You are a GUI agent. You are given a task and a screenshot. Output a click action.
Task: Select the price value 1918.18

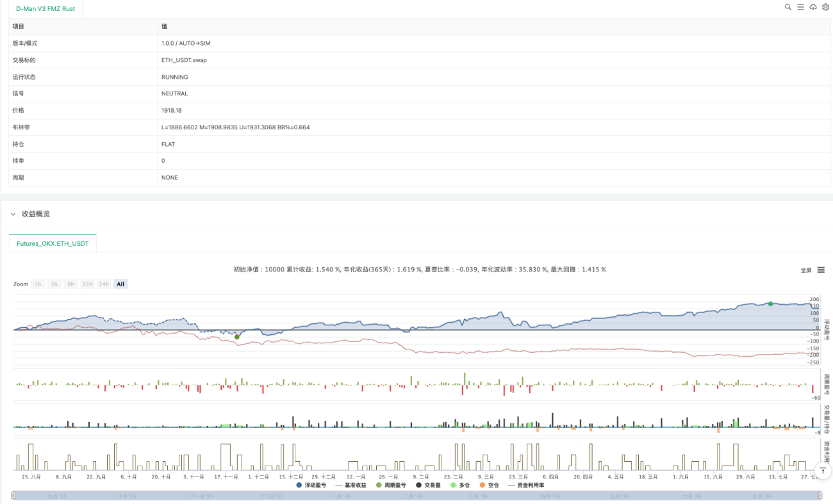(x=172, y=110)
